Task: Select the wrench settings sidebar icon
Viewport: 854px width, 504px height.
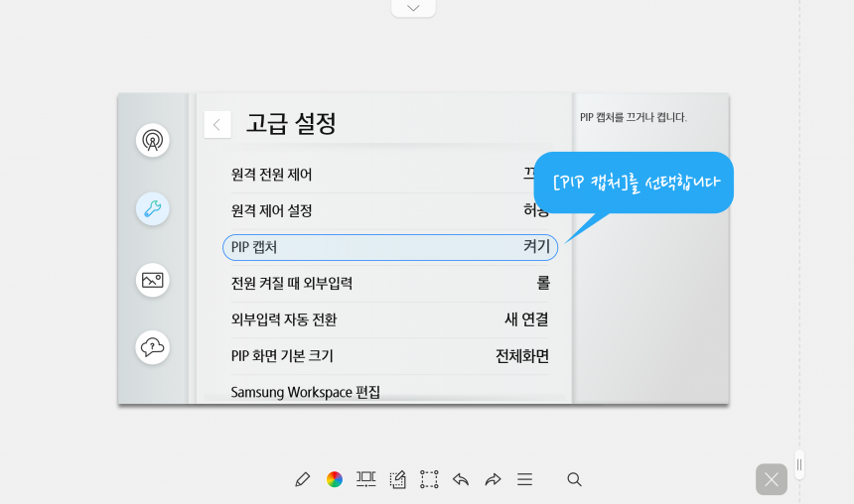Action: (153, 209)
